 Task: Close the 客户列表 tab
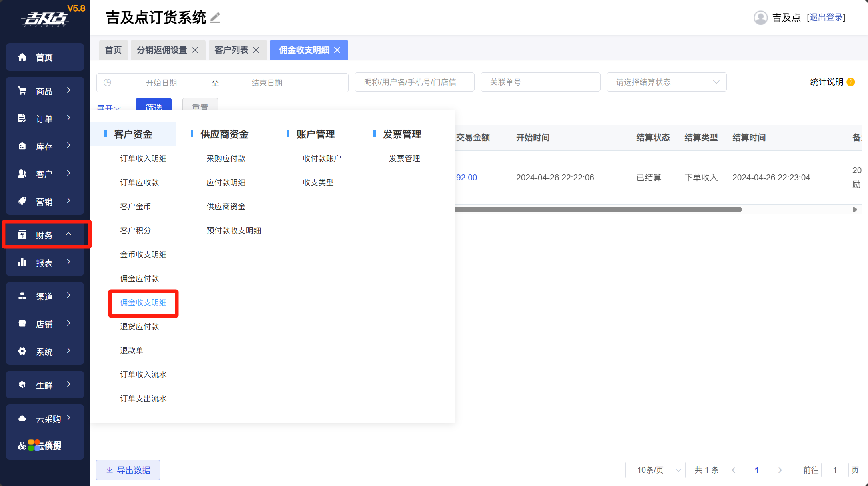(256, 50)
